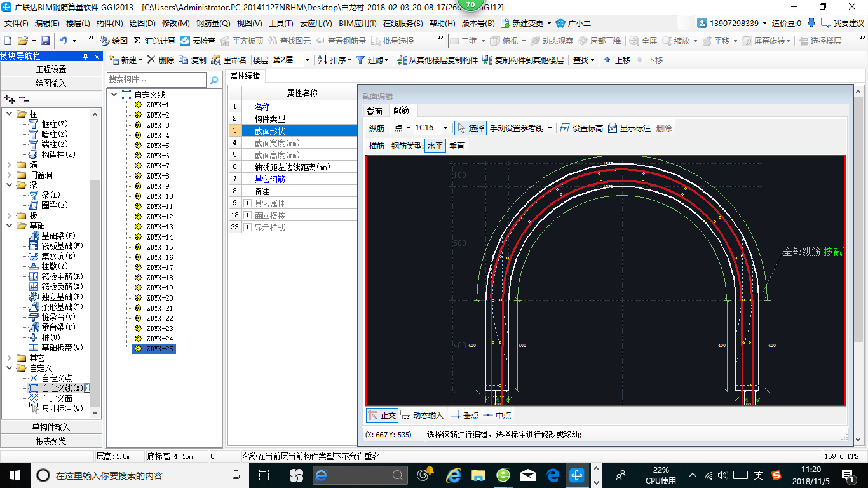Click the 工程设置 panel button
The width and height of the screenshot is (868, 488).
[51, 69]
